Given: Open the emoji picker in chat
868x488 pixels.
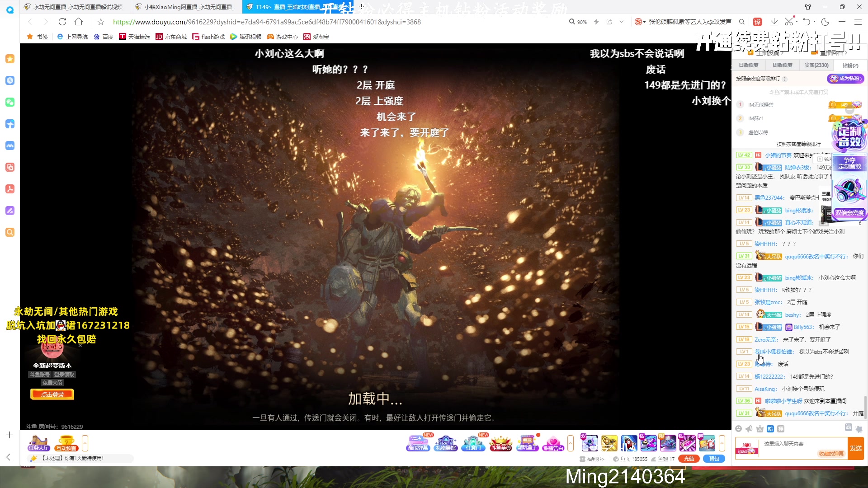Looking at the screenshot, I should tap(739, 429).
